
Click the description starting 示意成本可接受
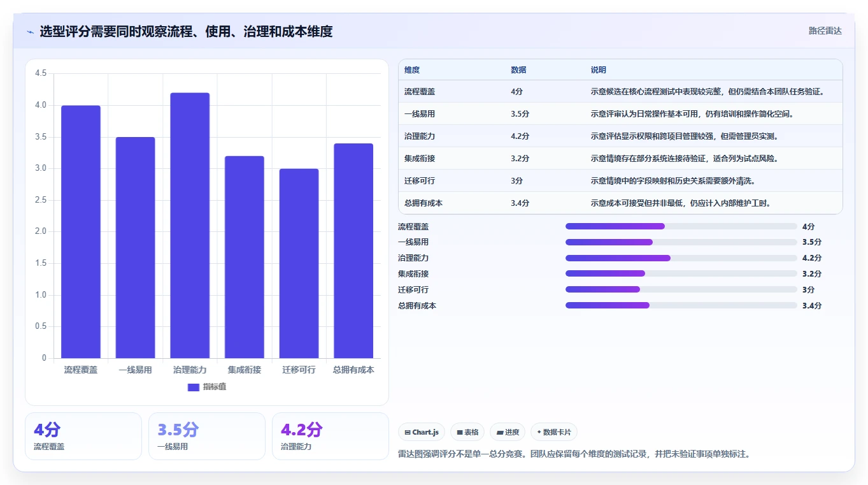click(681, 203)
